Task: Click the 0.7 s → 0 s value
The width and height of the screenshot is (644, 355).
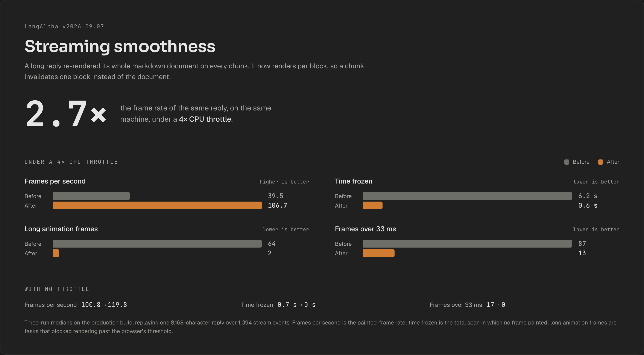Action: (296, 305)
